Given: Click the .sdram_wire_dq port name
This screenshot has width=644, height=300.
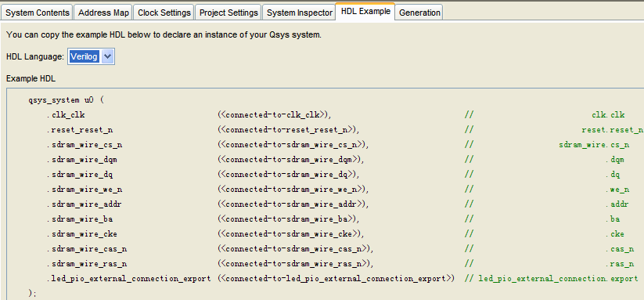Looking at the screenshot, I should pos(80,175).
